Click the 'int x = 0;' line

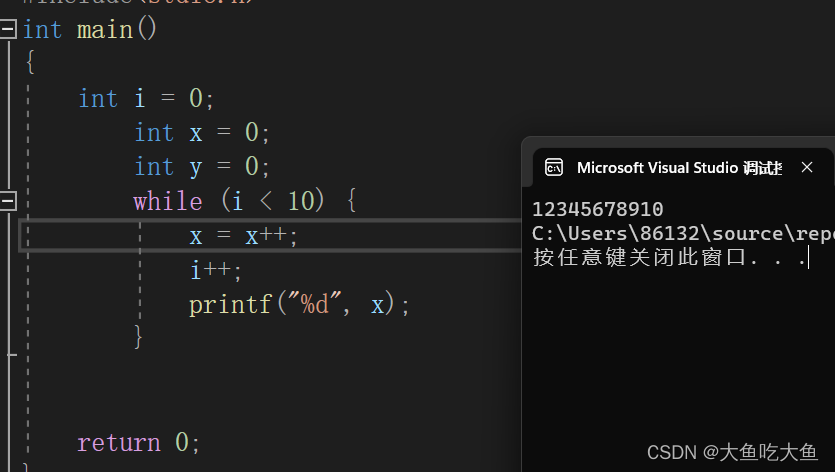pos(202,133)
